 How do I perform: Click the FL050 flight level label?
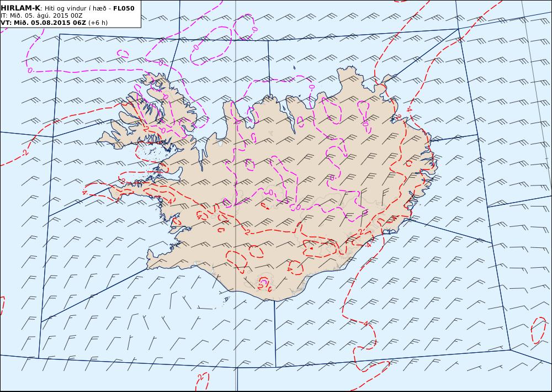click(124, 8)
